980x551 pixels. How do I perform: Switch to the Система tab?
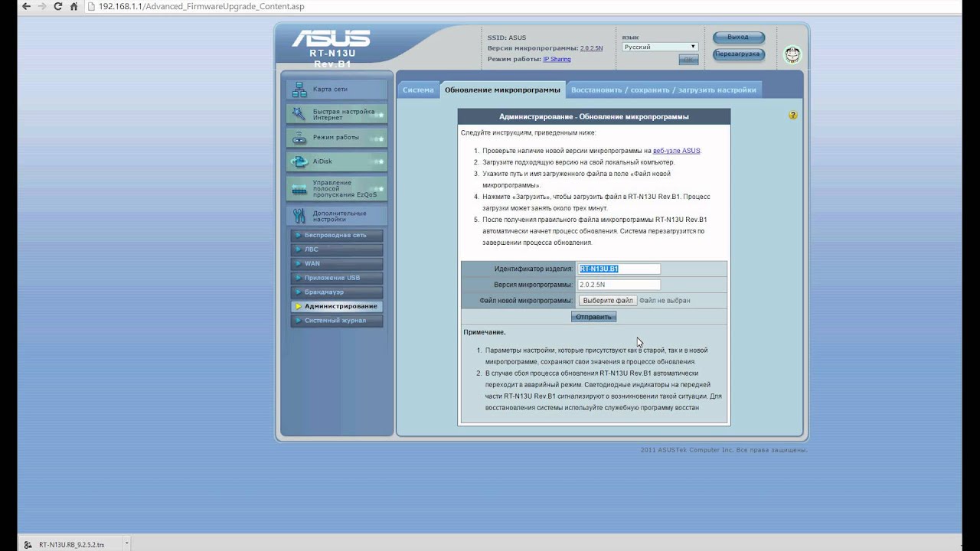(x=418, y=90)
